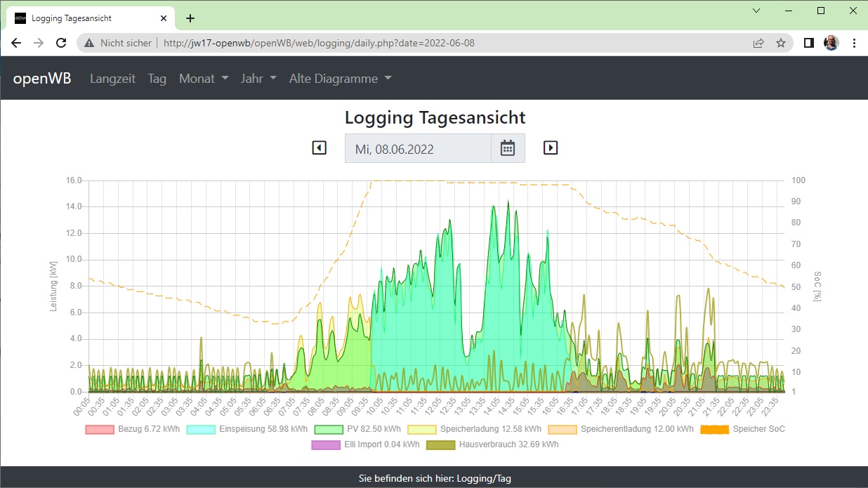Image resolution: width=868 pixels, height=488 pixels.
Task: Click the date field Mi, 08.06.2022
Action: (418, 149)
